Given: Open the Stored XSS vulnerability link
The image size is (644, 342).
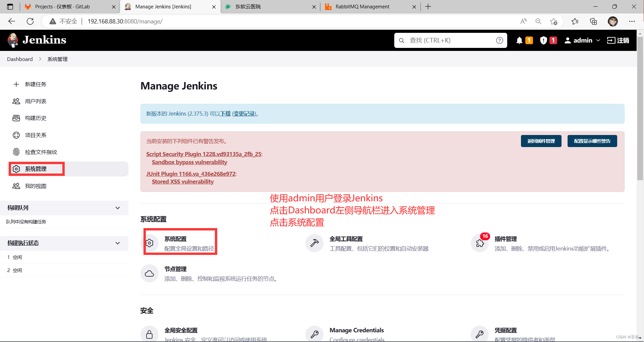Looking at the screenshot, I should (183, 182).
